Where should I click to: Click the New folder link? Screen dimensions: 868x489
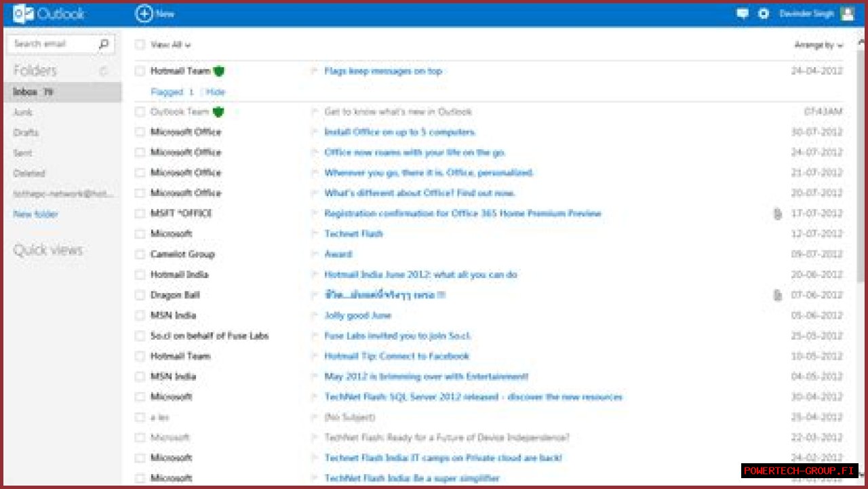point(36,214)
